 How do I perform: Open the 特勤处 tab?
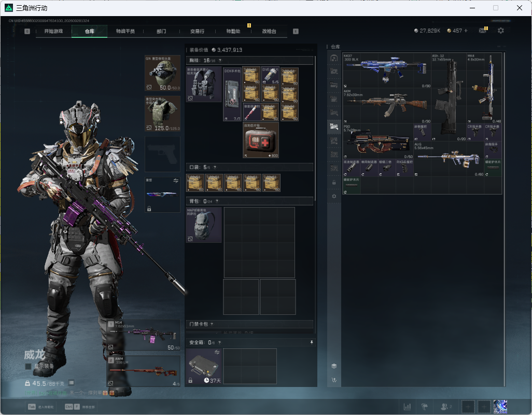pos(233,31)
